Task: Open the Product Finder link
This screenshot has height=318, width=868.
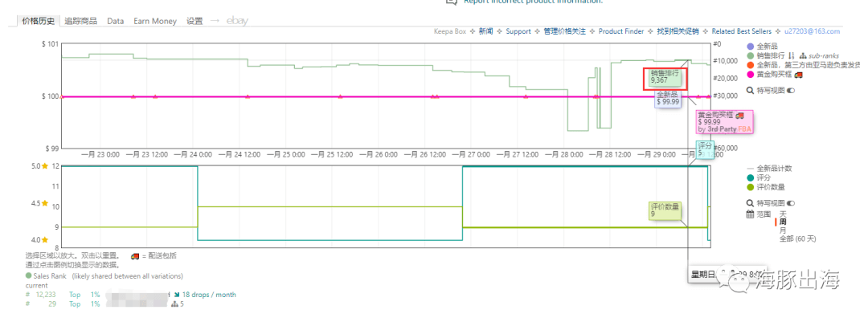Action: coord(621,31)
